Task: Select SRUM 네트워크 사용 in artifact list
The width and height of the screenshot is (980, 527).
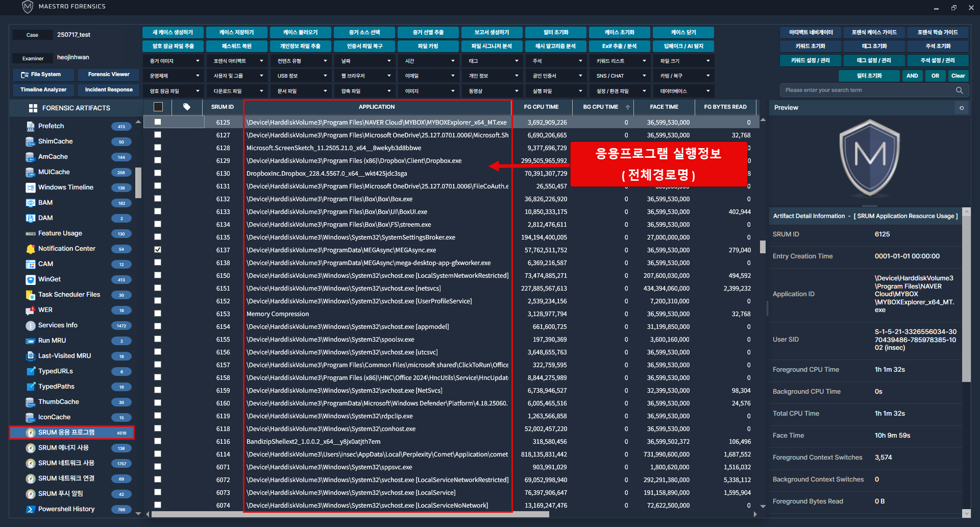Action: point(66,463)
